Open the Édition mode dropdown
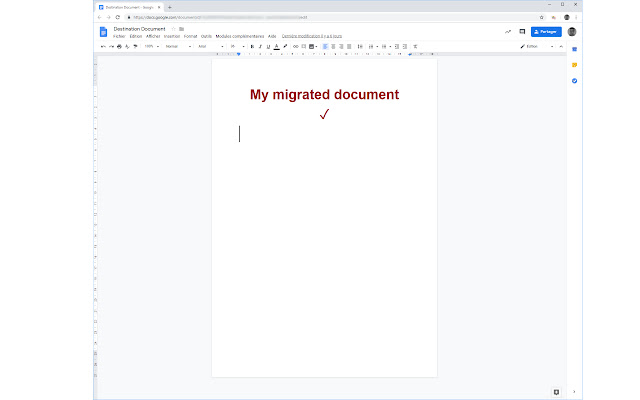Screen dimensions: 640x400 click(x=541, y=46)
